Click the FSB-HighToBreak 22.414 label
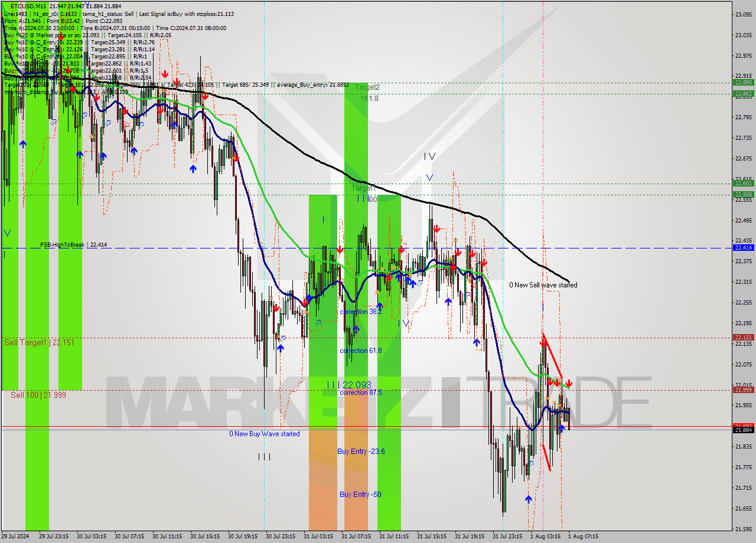 (x=74, y=244)
